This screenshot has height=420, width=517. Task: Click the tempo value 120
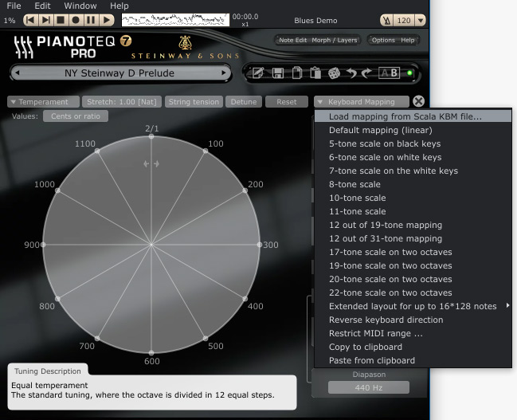(x=404, y=21)
